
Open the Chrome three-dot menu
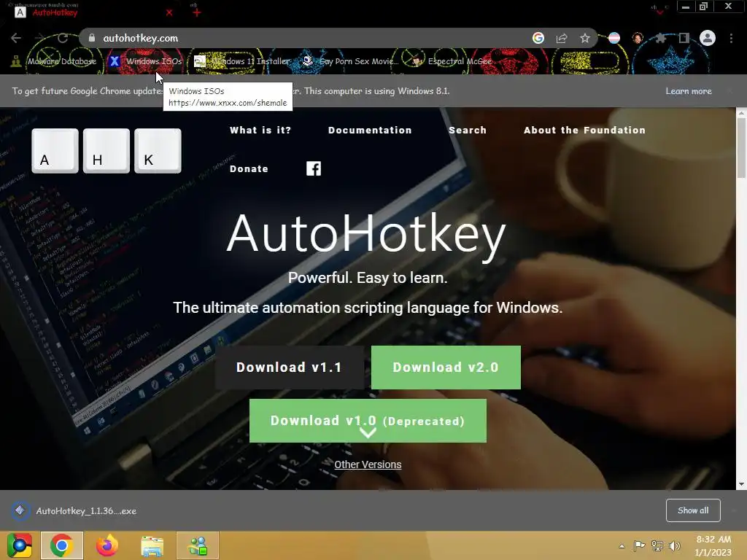click(731, 38)
